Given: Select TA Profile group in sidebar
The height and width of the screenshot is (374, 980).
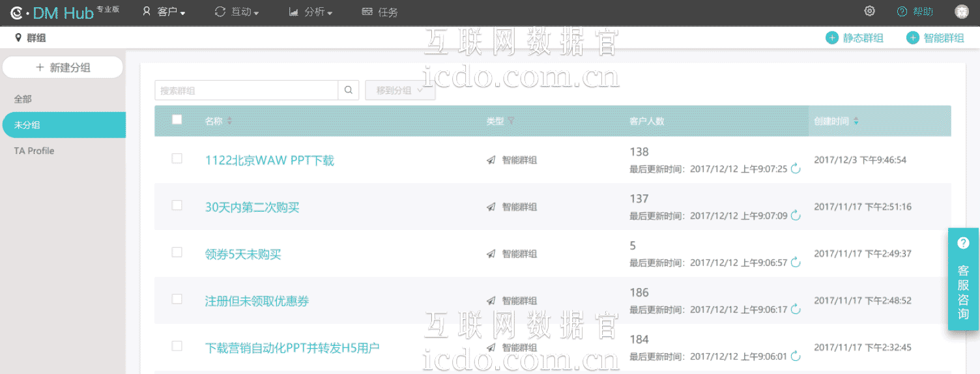Looking at the screenshot, I should tap(34, 151).
